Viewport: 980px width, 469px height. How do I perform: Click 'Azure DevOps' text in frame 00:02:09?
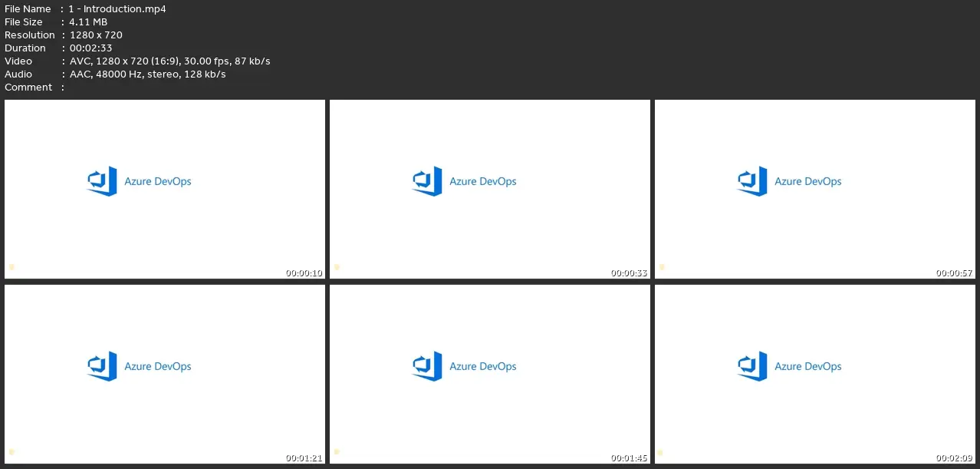point(808,367)
